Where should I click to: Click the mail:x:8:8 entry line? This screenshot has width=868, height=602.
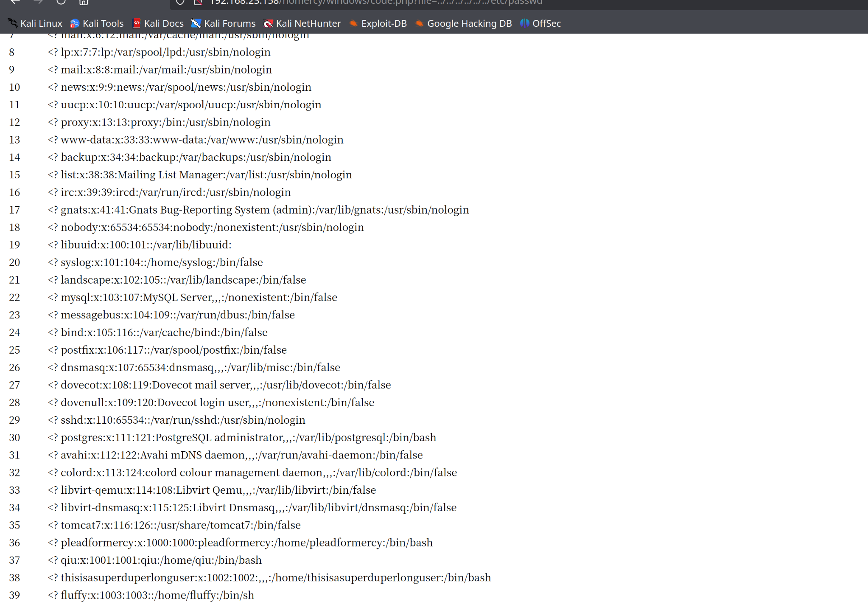tap(160, 70)
